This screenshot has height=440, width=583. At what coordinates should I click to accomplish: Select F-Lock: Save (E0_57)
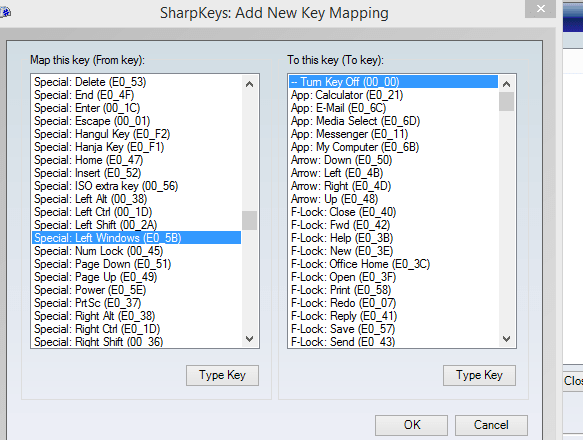tap(393, 329)
